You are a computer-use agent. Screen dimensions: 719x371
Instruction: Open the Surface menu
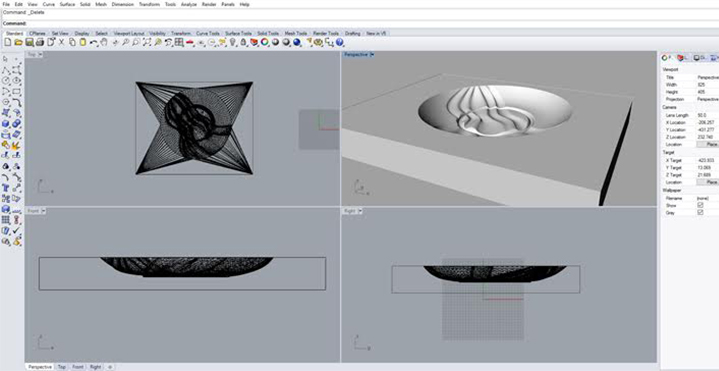point(67,4)
